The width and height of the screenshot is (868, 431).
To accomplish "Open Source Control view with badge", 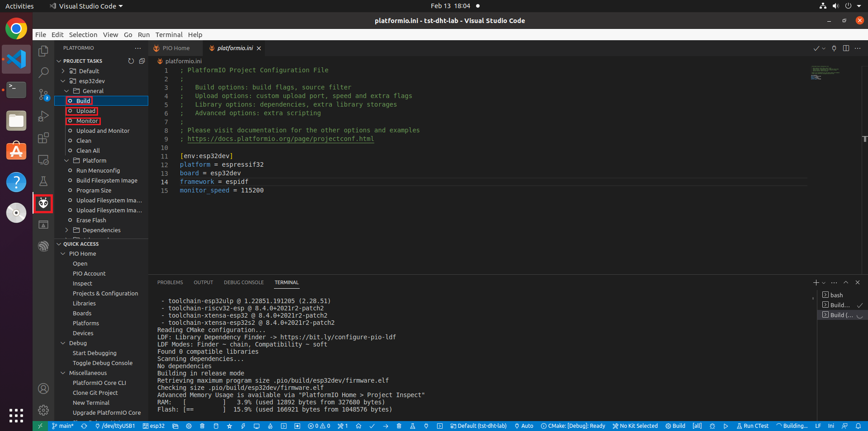I will [x=43, y=94].
